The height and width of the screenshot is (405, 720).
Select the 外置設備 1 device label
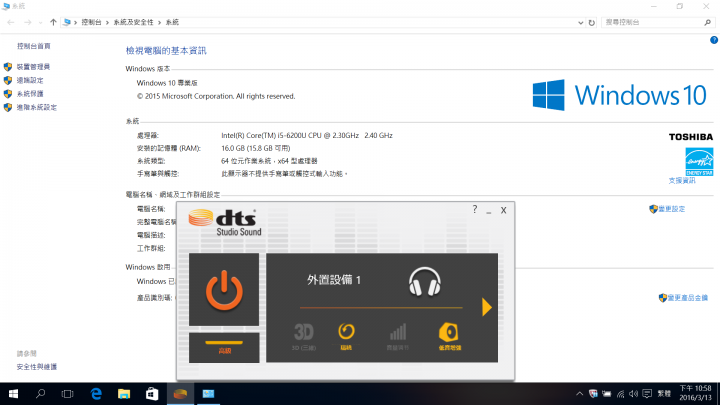334,280
